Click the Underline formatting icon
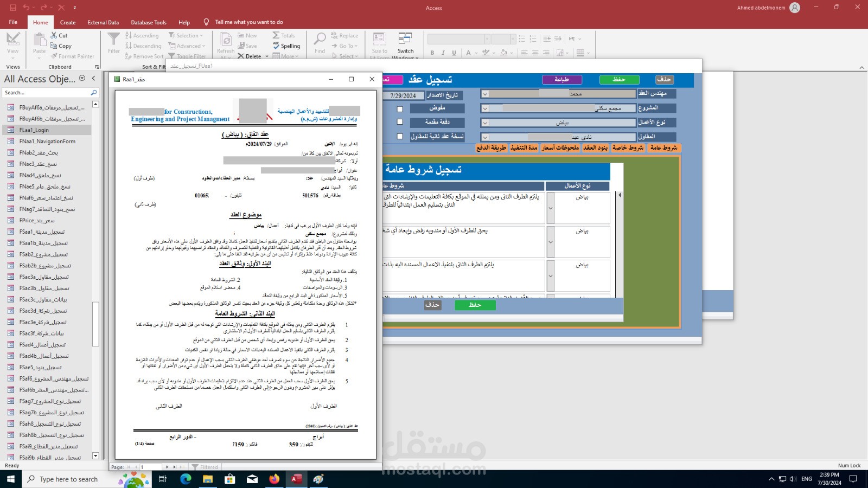Image resolution: width=868 pixels, height=488 pixels. [x=454, y=53]
